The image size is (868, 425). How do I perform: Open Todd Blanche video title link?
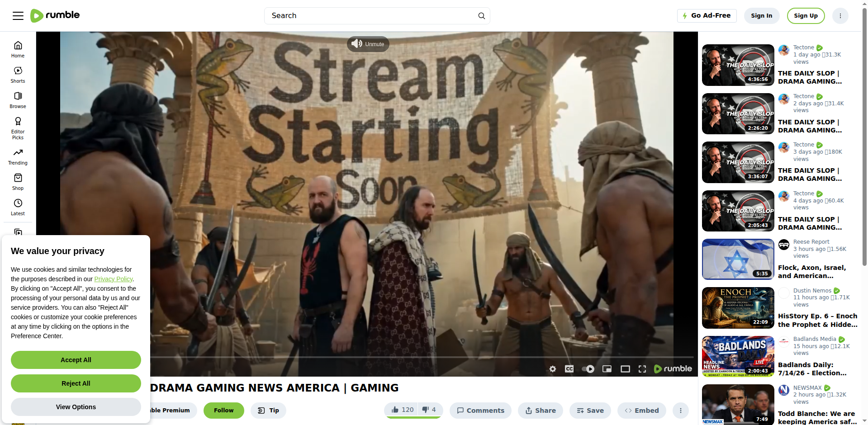click(x=817, y=418)
